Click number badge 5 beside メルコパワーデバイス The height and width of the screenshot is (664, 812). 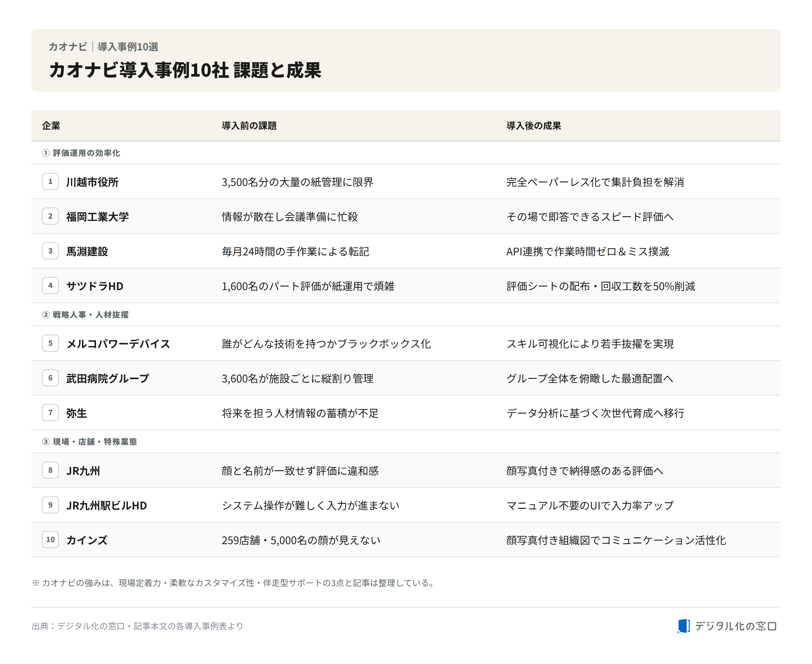(50, 343)
